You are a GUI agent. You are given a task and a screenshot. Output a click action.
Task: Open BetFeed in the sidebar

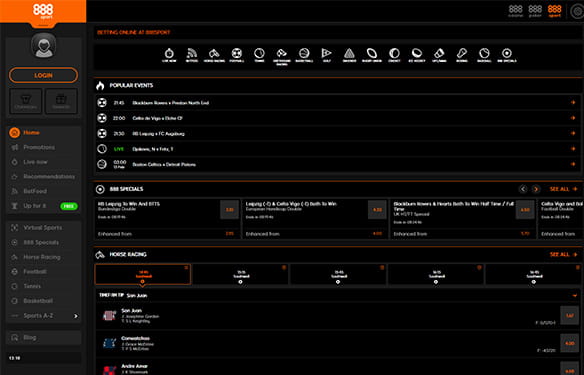point(44,191)
